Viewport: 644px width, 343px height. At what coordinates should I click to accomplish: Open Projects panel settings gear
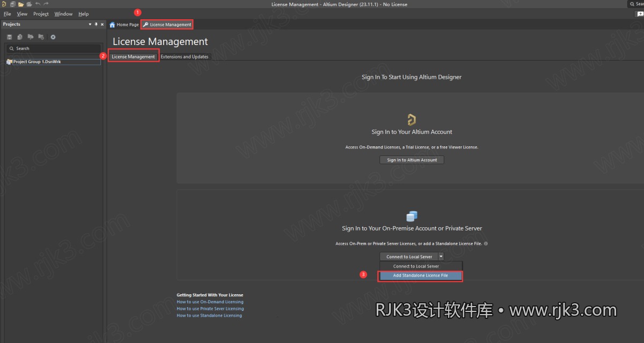pyautogui.click(x=53, y=37)
